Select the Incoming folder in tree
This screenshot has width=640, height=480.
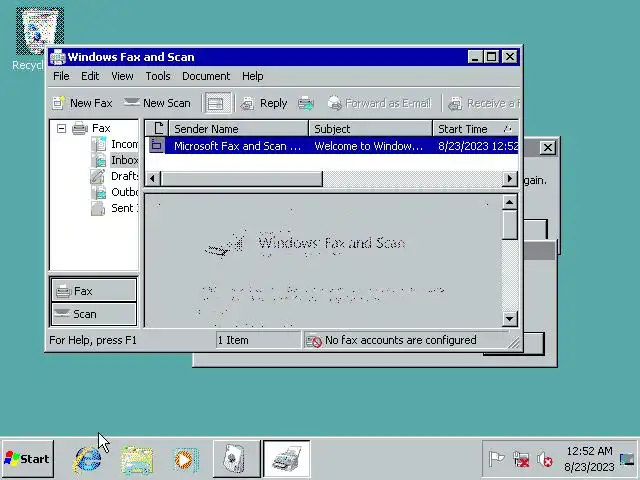(124, 144)
